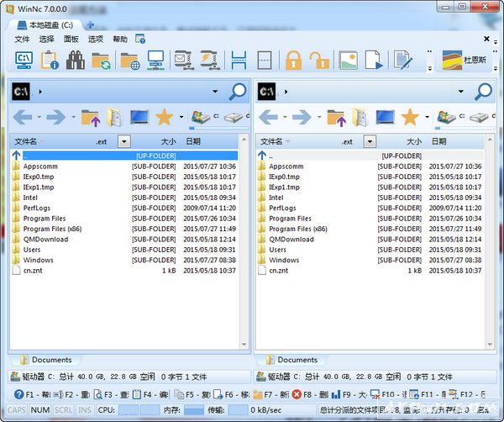Open the 选择 menu
504x422 pixels.
pyautogui.click(x=46, y=40)
